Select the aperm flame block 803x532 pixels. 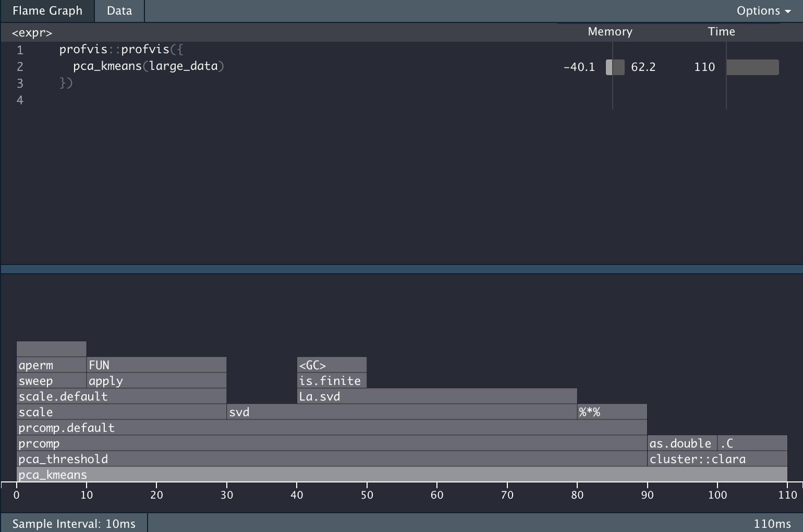pos(51,365)
